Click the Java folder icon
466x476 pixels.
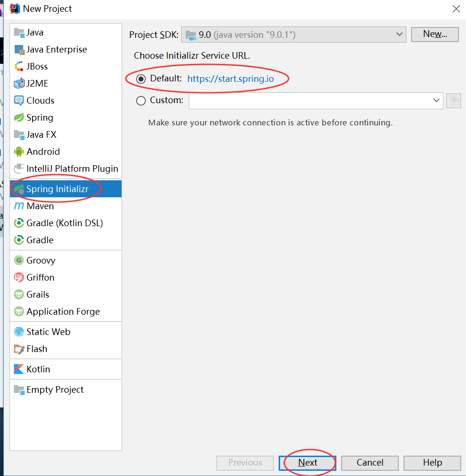pyautogui.click(x=19, y=33)
